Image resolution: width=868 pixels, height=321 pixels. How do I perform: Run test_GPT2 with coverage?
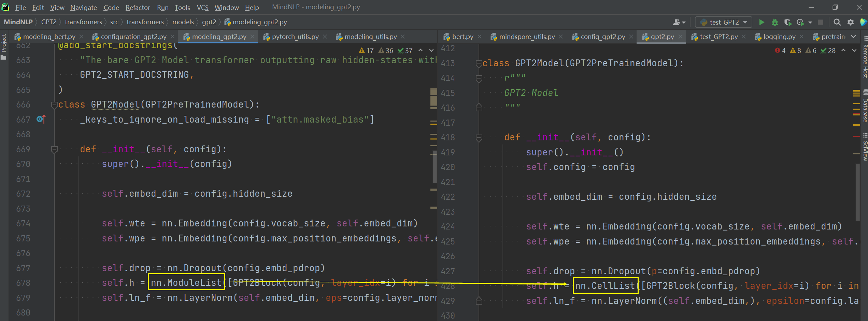[x=788, y=22]
